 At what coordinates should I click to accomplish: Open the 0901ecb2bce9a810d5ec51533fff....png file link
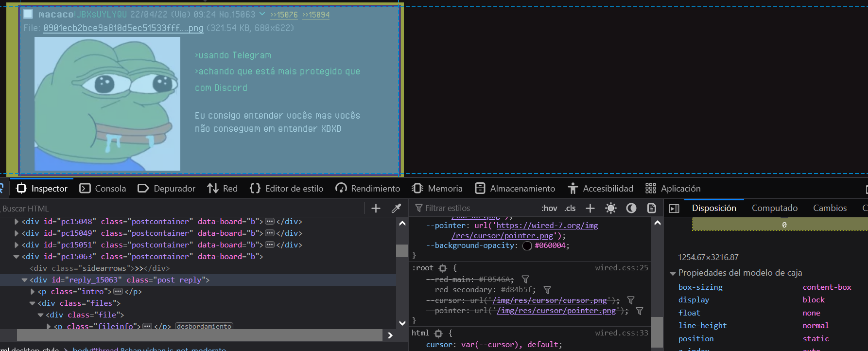pos(123,28)
